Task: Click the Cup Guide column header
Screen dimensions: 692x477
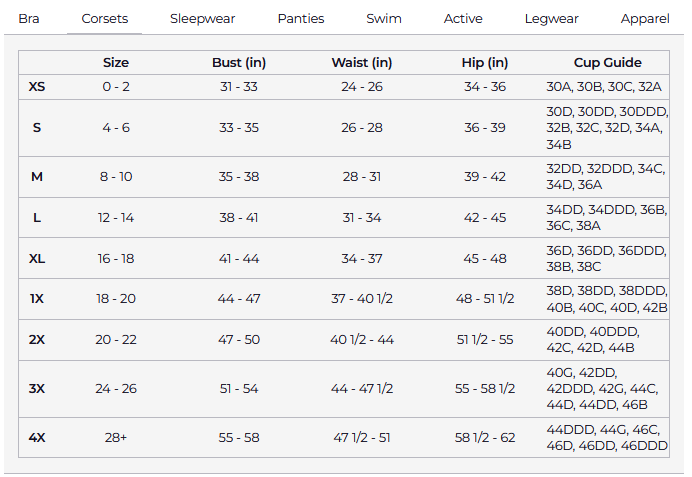Action: point(608,62)
